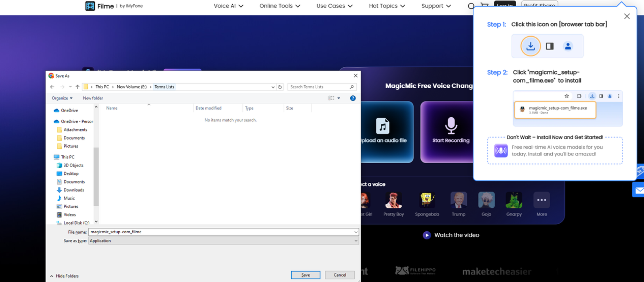
Task: Click Terms Lists path segment
Action: point(164,87)
